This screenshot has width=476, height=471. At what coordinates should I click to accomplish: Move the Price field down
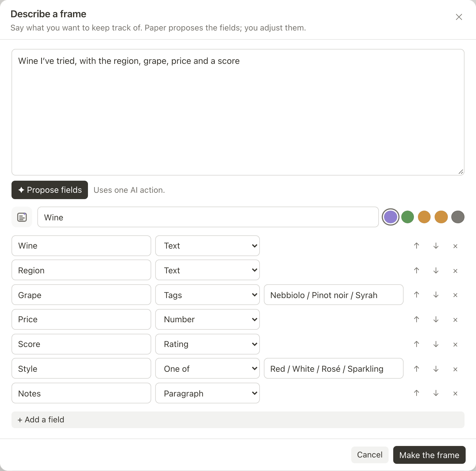click(x=436, y=319)
